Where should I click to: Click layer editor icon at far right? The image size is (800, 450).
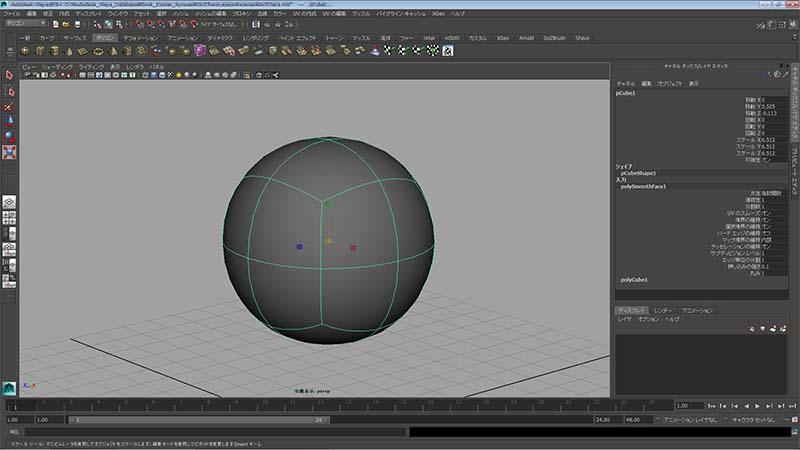pos(783,329)
